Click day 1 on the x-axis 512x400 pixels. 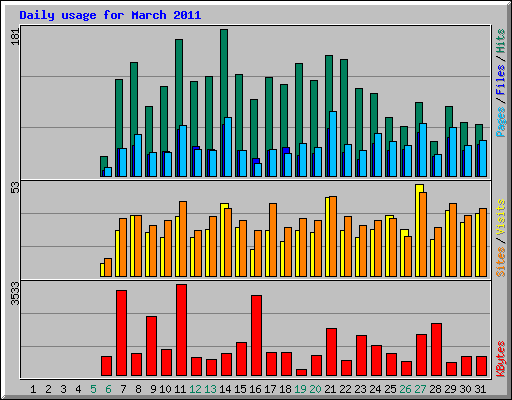coord(33,389)
